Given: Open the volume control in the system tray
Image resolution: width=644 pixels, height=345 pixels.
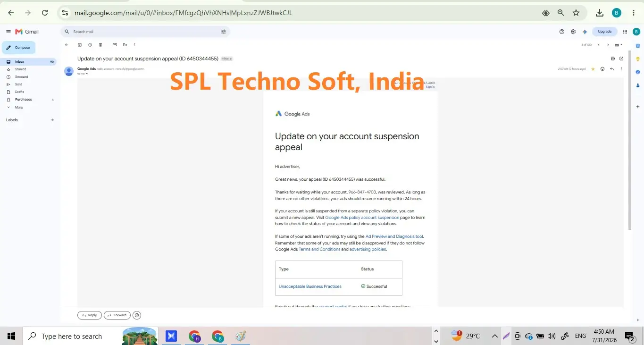Looking at the screenshot, I should (x=552, y=336).
